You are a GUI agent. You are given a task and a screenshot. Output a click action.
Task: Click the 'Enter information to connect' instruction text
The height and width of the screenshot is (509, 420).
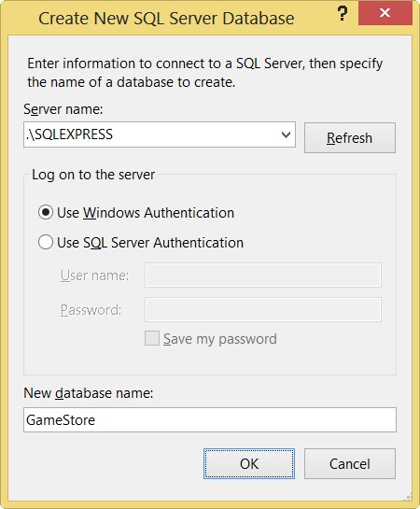[205, 73]
